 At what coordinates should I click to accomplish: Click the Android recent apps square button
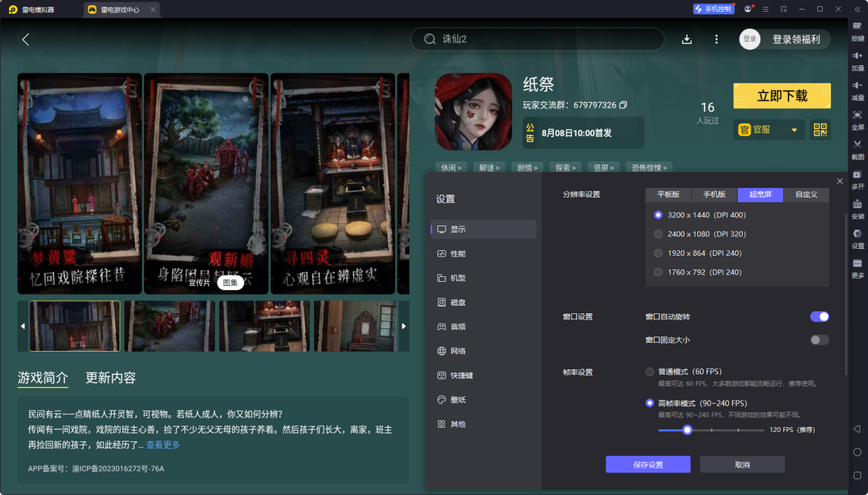pyautogui.click(x=857, y=475)
